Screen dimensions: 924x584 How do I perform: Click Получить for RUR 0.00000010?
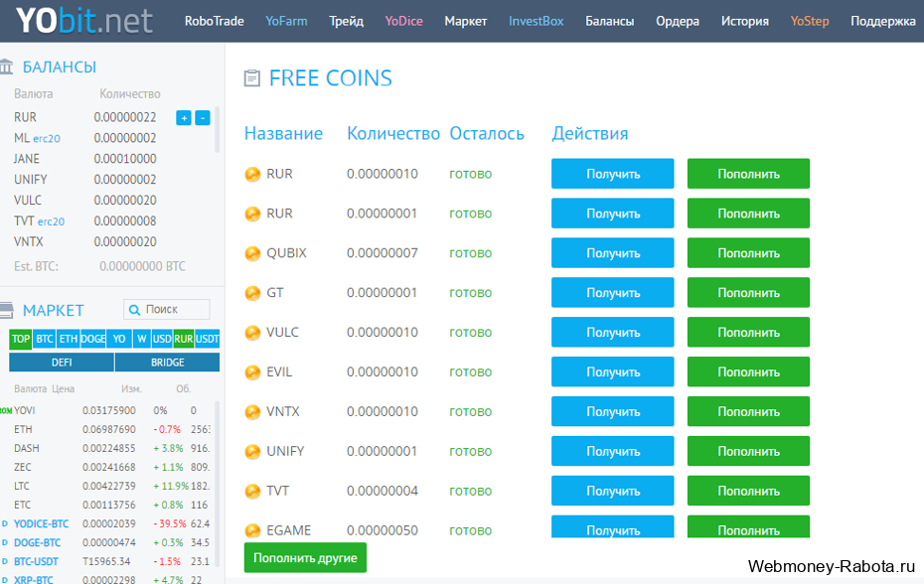(613, 174)
